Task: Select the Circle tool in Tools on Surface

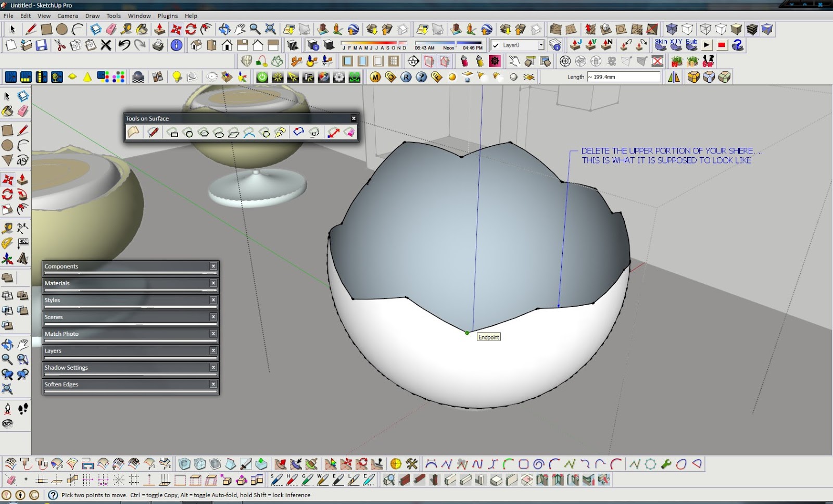Action: tap(189, 132)
